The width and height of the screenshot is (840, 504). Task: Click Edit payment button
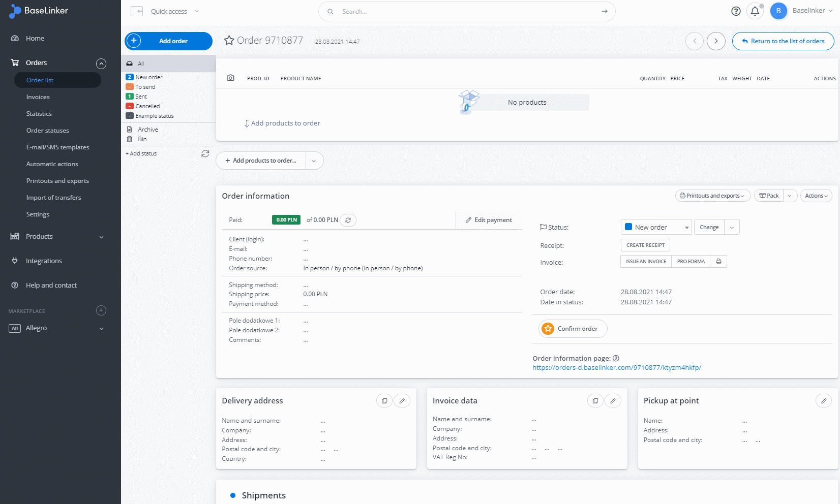point(489,220)
